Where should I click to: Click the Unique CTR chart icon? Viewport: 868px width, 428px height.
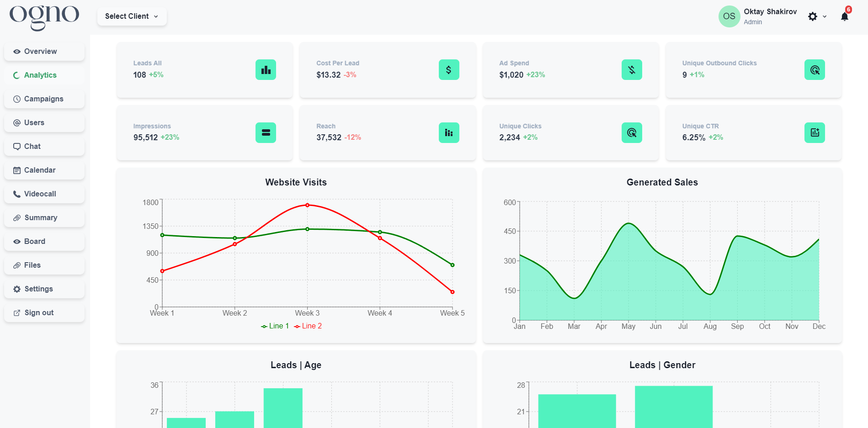tap(814, 133)
